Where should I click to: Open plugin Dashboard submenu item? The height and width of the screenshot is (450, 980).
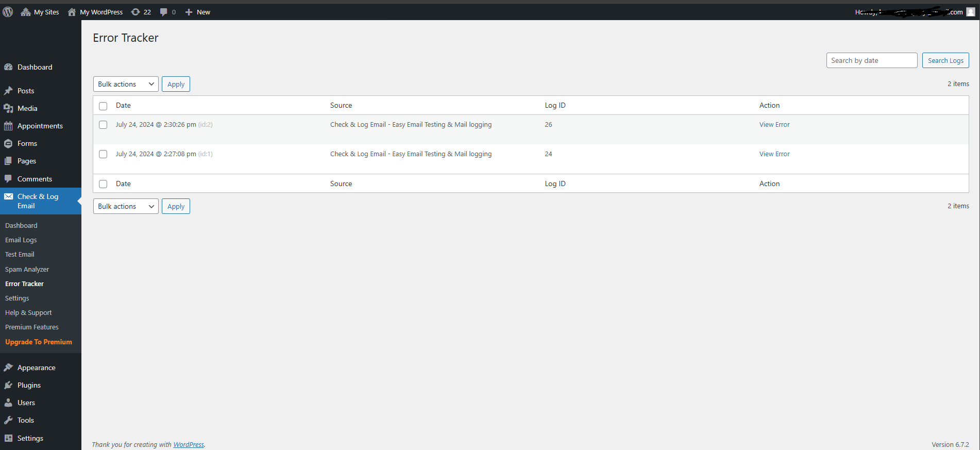tap(21, 225)
